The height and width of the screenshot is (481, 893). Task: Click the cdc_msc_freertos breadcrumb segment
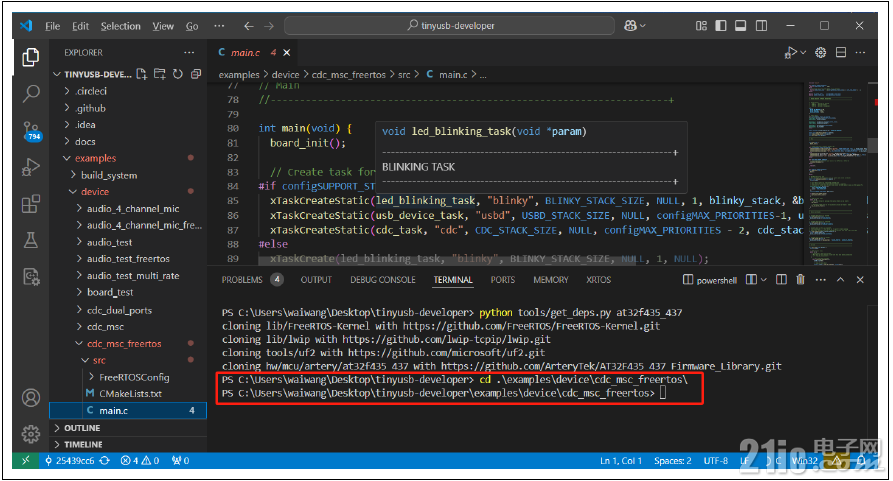pyautogui.click(x=349, y=75)
